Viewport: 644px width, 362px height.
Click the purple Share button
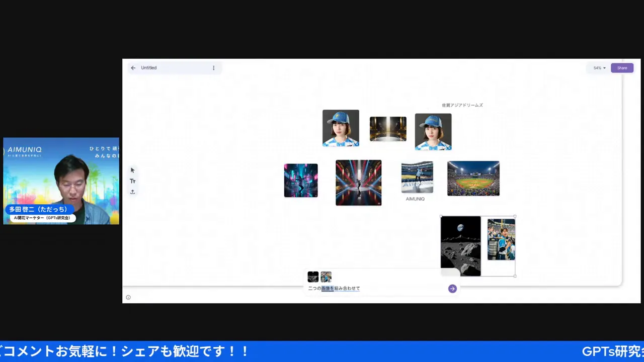(622, 68)
